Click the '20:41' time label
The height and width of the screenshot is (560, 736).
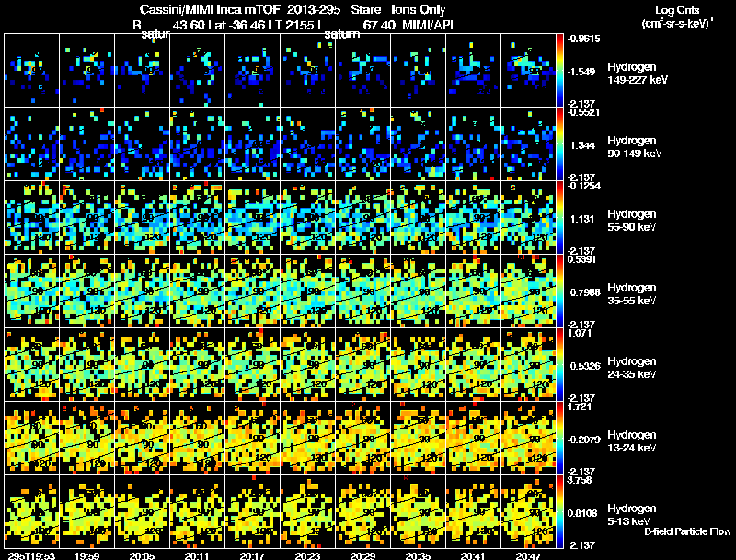point(473,555)
